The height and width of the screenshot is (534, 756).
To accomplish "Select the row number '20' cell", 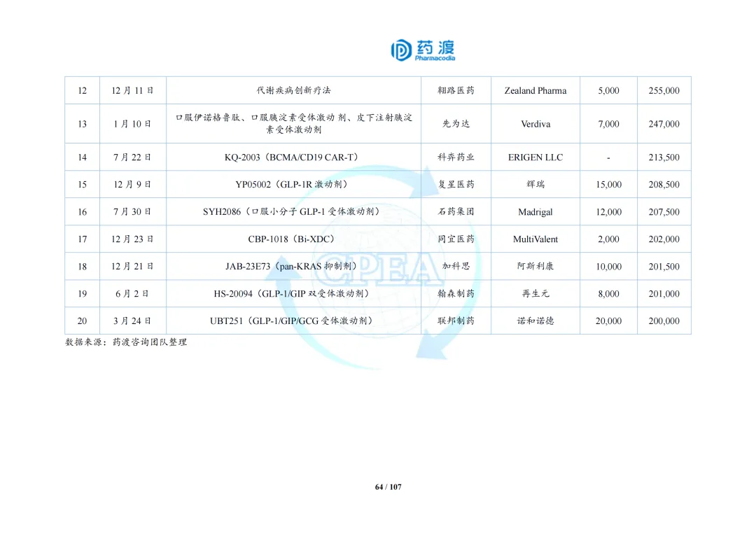I will click(83, 321).
